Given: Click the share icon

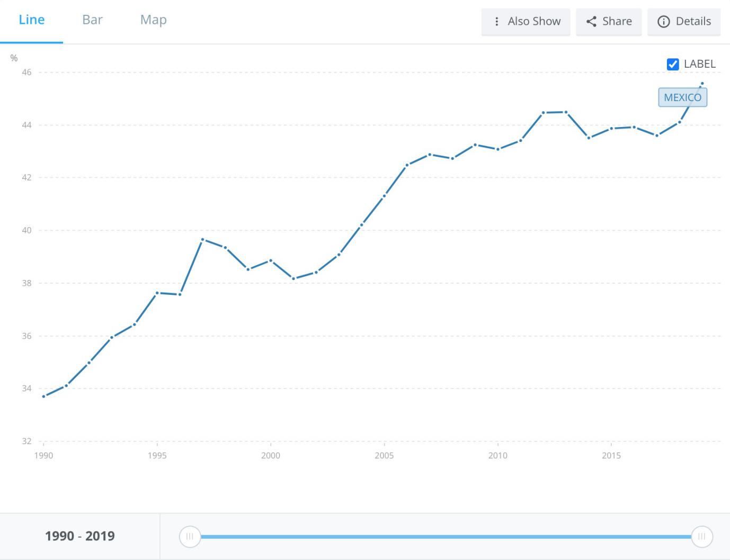Looking at the screenshot, I should tap(591, 21).
